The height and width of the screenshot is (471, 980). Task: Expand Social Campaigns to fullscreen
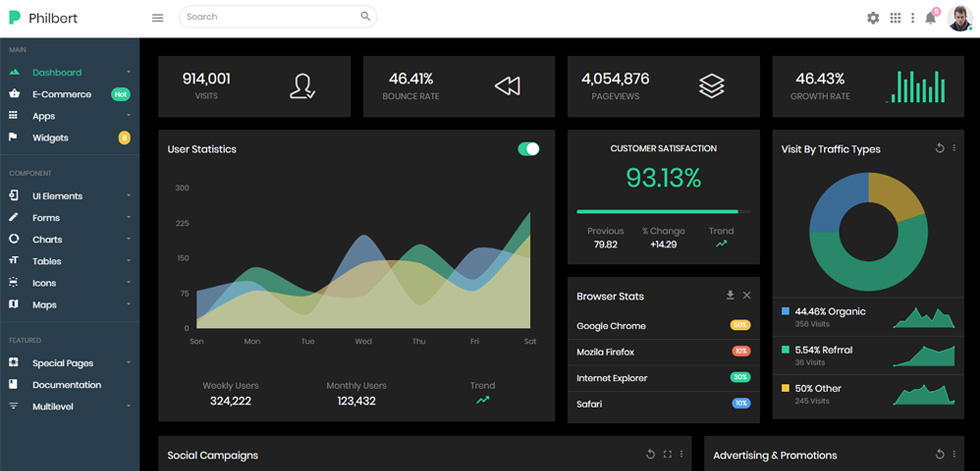pos(668,454)
